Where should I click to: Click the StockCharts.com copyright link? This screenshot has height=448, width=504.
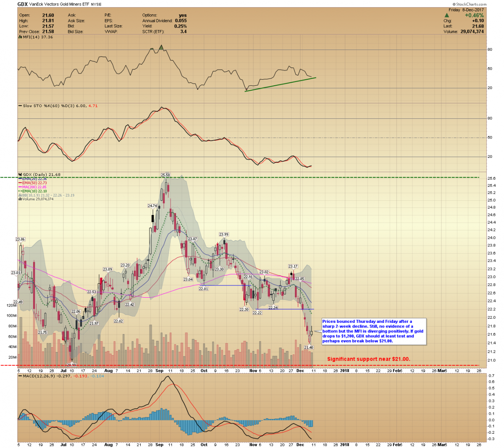[x=471, y=5]
